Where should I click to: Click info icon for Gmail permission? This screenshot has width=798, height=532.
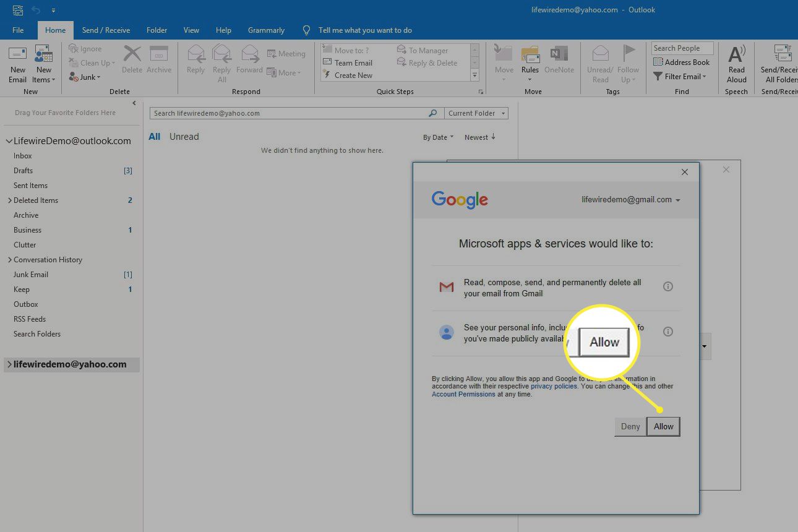point(668,286)
